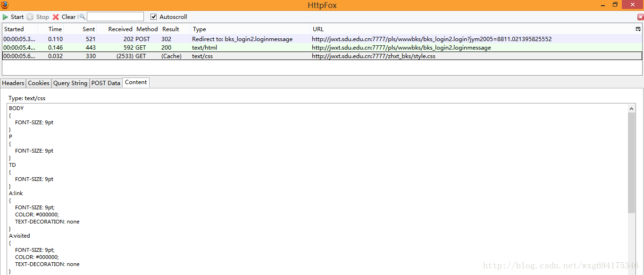Click the 'BODY' line in CSS content
Image resolution: width=644 pixels, height=275 pixels.
(x=16, y=108)
